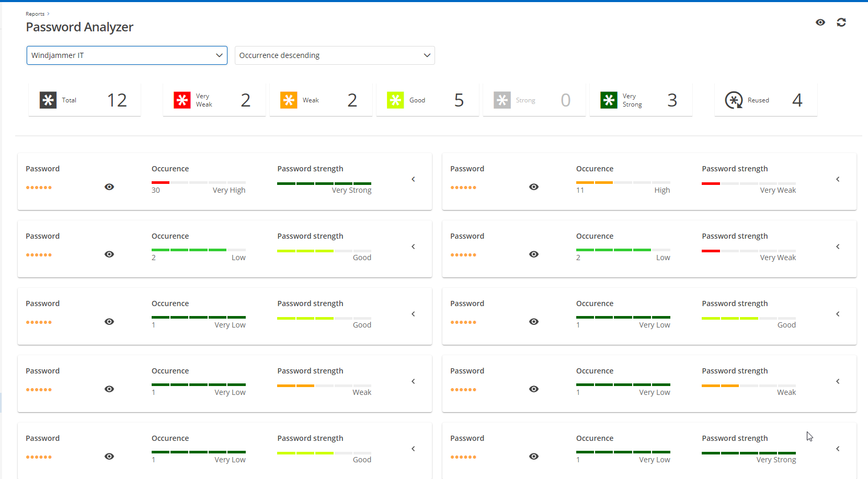
Task: Click the orange Weak asterisk icon
Action: (289, 100)
